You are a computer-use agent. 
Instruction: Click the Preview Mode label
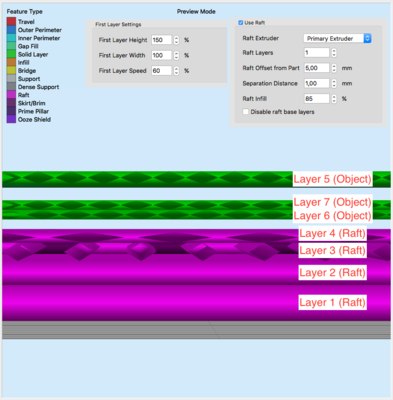click(196, 11)
